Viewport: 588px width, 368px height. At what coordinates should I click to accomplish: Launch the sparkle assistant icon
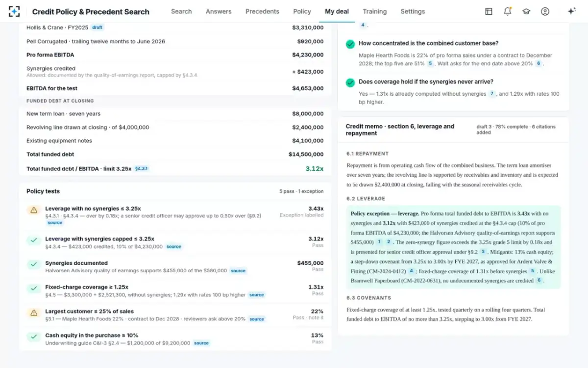coord(571,11)
